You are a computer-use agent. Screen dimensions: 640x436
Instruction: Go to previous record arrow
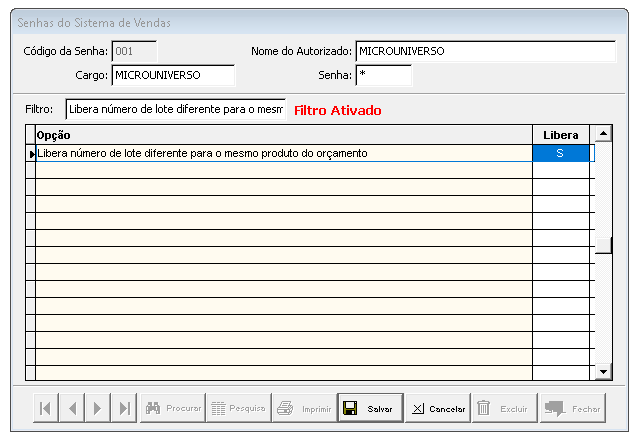[x=72, y=408]
